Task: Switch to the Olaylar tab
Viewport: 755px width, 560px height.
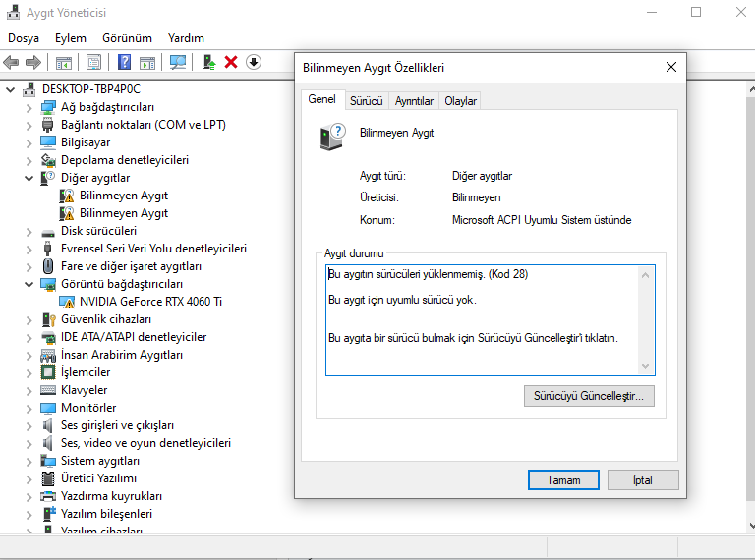Action: click(x=460, y=101)
